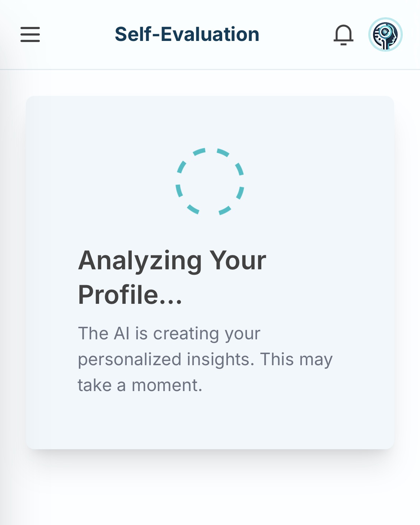Click the teal dashed loading spinner
Screen dimensions: 420x525
[210, 182]
